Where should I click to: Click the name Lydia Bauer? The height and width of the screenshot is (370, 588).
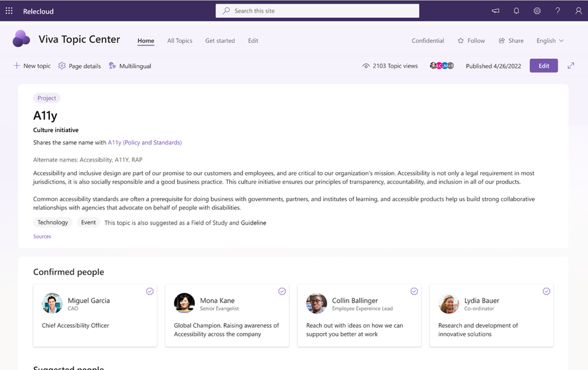481,300
